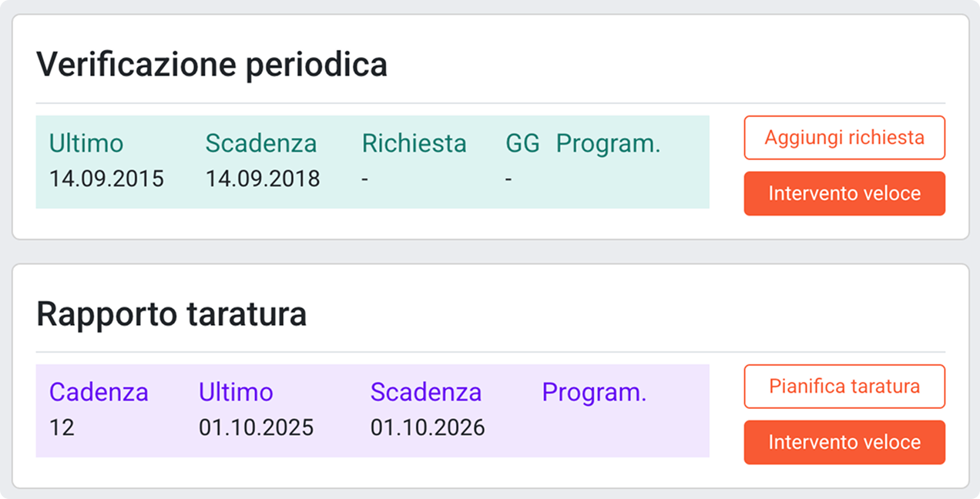Click the purple Program. column label
This screenshot has height=499, width=980.
[x=594, y=393]
